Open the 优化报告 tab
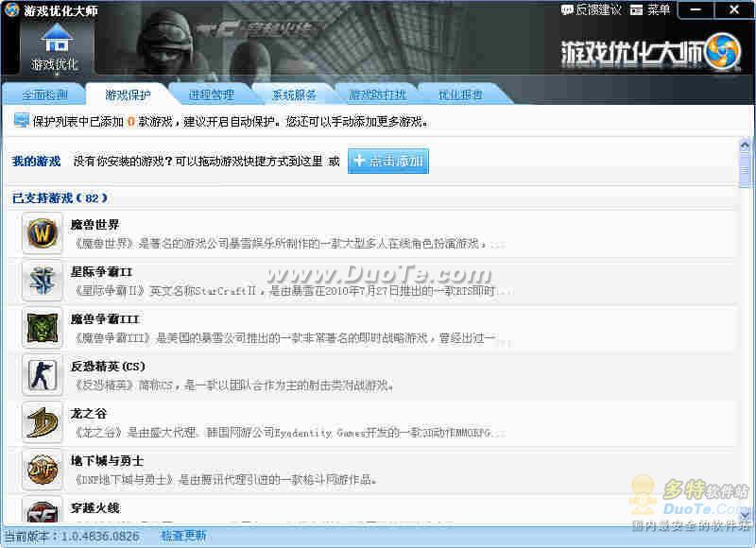Viewport: 756px width, 548px height. click(460, 94)
